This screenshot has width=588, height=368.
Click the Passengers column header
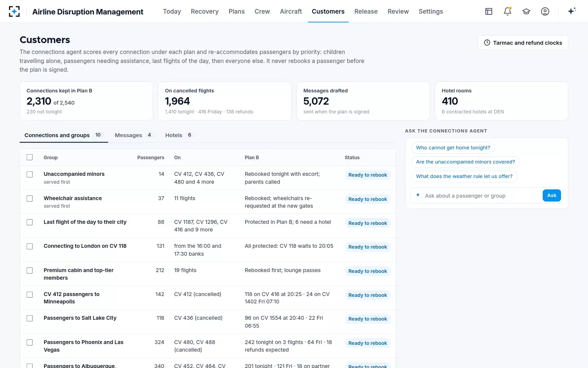(x=151, y=158)
